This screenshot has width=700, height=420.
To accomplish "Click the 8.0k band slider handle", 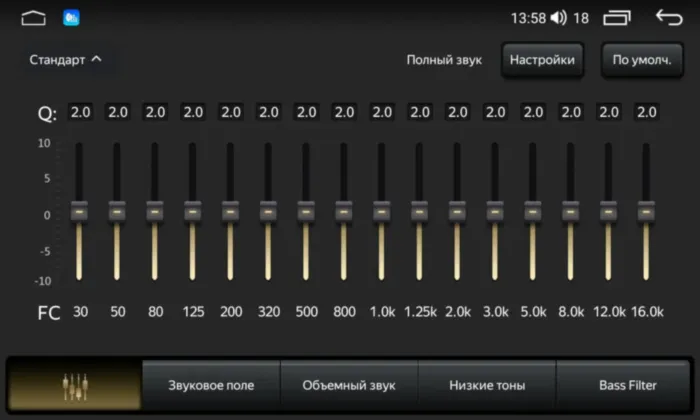I will point(570,211).
